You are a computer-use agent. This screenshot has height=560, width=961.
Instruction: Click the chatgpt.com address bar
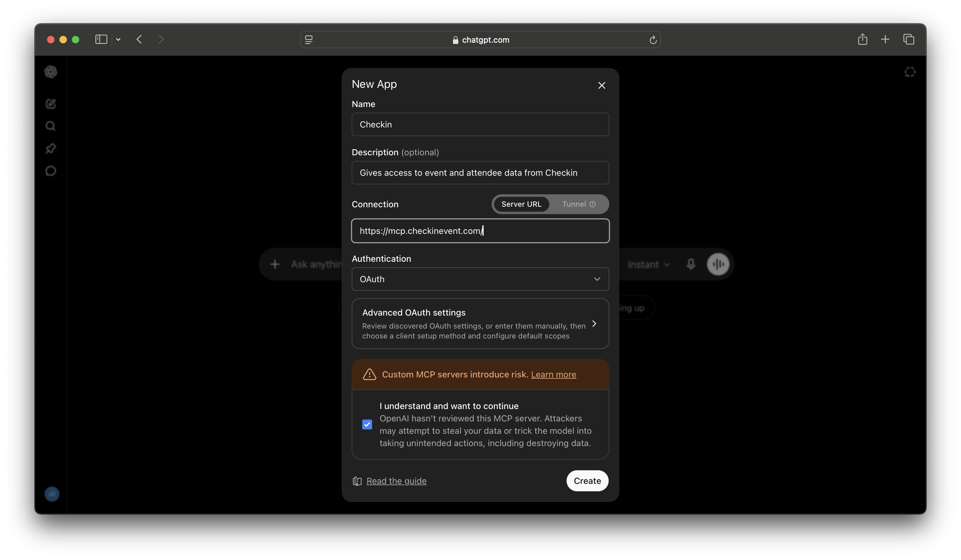pos(480,40)
